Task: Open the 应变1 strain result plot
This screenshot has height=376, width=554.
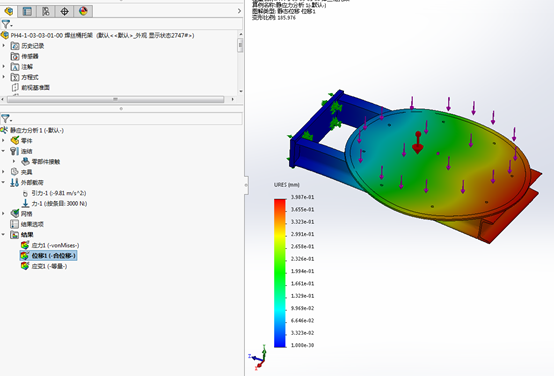Action: tap(44, 266)
